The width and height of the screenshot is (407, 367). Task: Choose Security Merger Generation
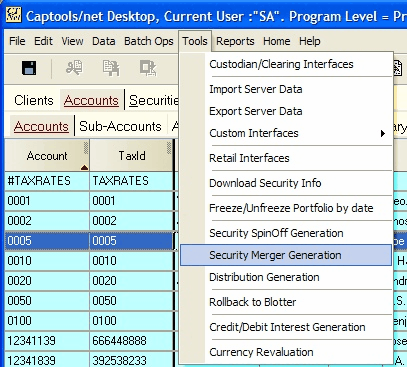[286, 255]
